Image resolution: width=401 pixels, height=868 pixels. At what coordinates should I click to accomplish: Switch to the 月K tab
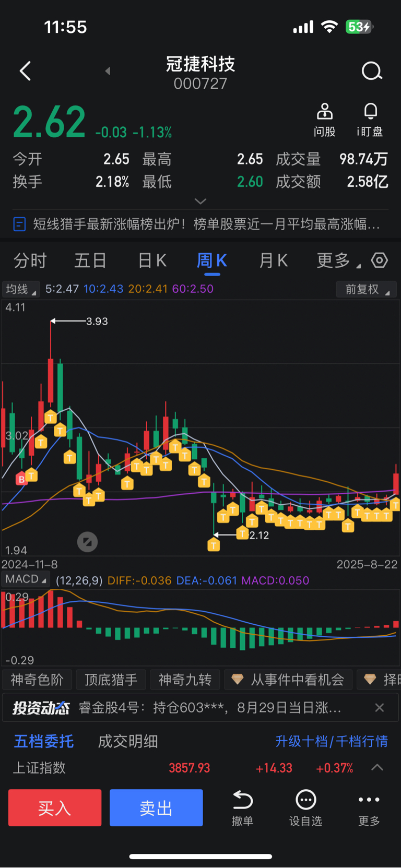(273, 260)
